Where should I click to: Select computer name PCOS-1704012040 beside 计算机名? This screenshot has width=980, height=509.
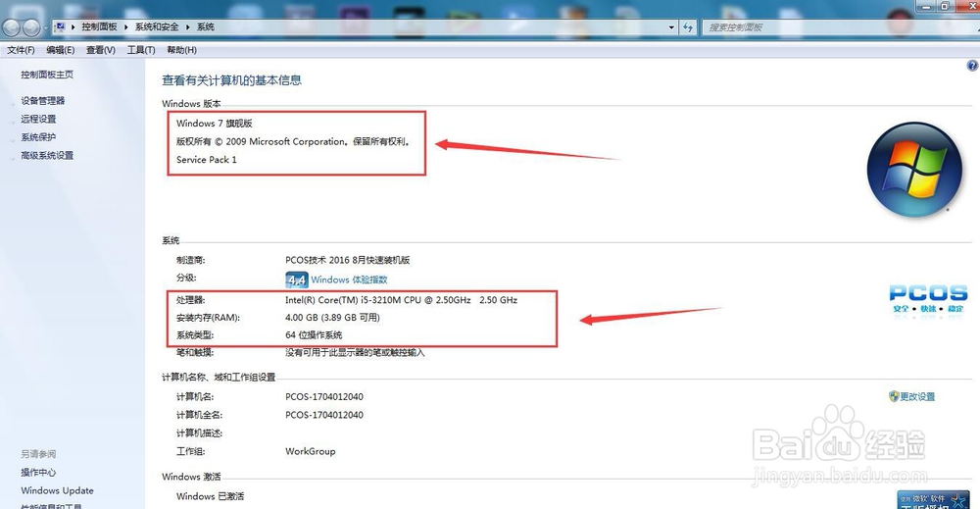(324, 396)
